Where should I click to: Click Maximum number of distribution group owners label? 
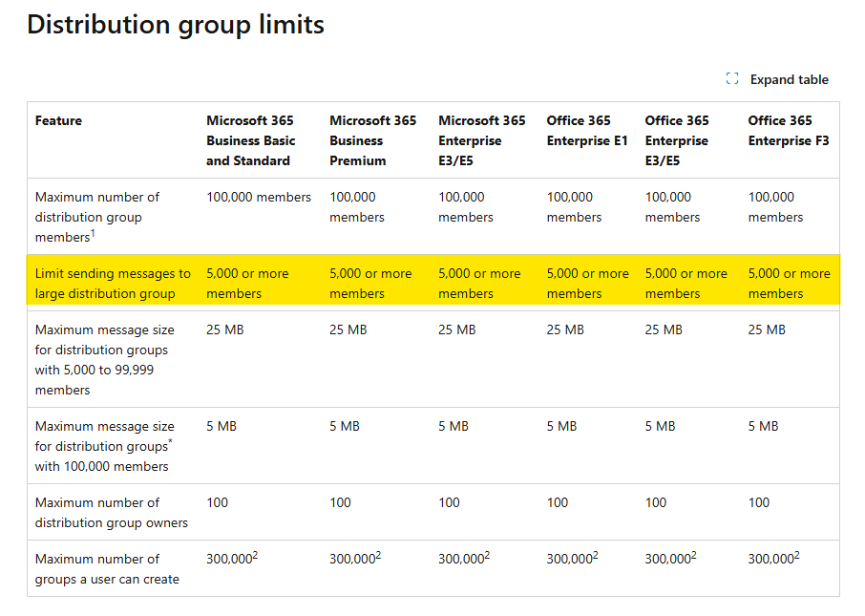(112, 512)
